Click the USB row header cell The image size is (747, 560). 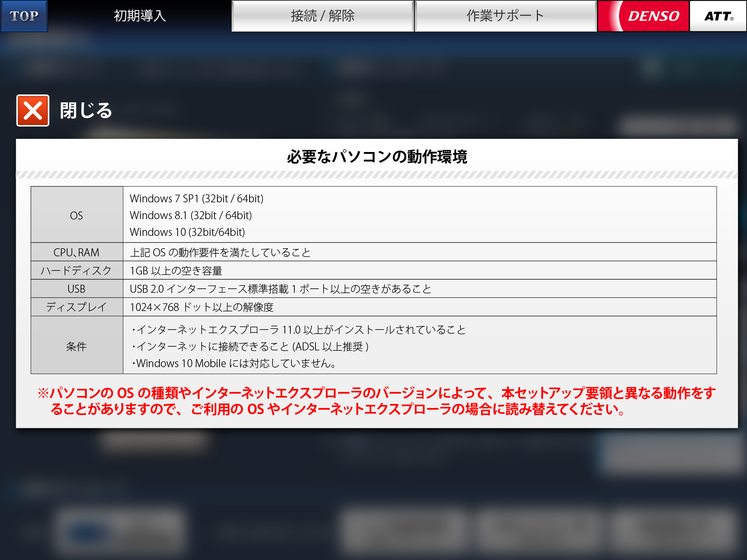point(77,289)
